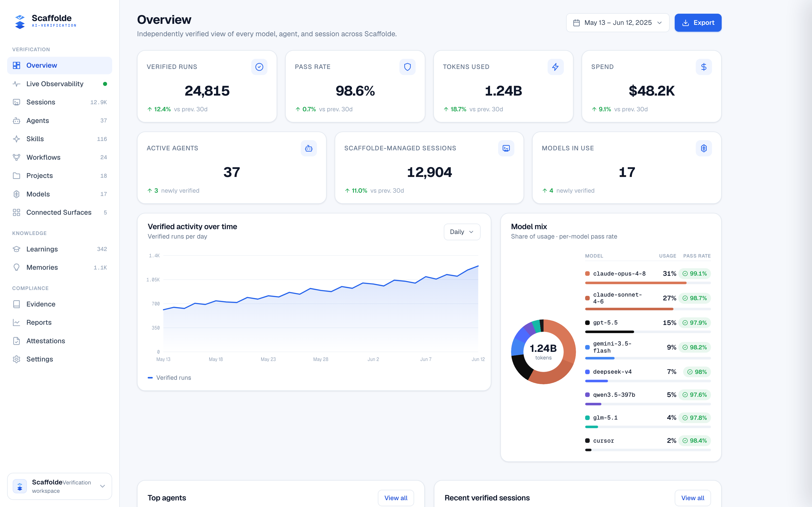Click the Scaffolde-Managed Sessions terminal icon
The width and height of the screenshot is (812, 507).
[x=506, y=148]
